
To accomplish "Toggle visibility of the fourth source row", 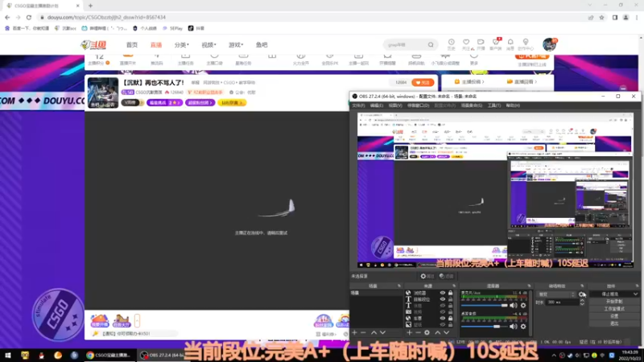I will pyautogui.click(x=442, y=312).
